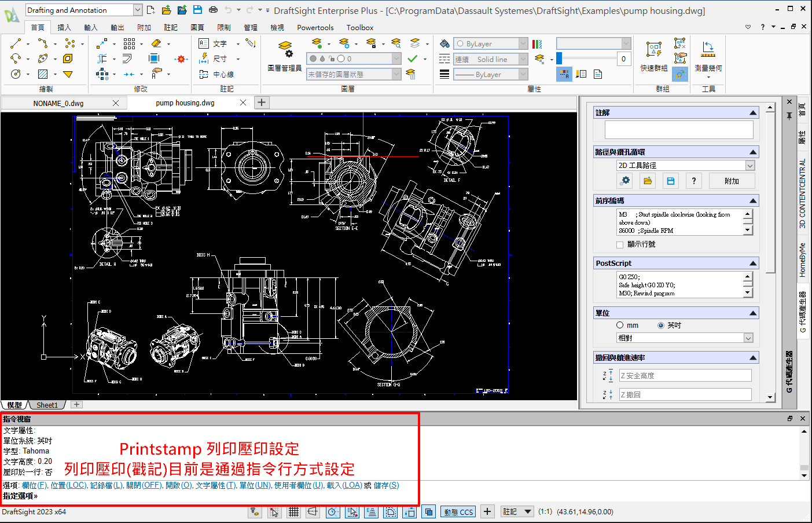Image resolution: width=812 pixels, height=523 pixels.
Task: Open the workspace Drafting and Annotation dropdown
Action: tap(84, 10)
